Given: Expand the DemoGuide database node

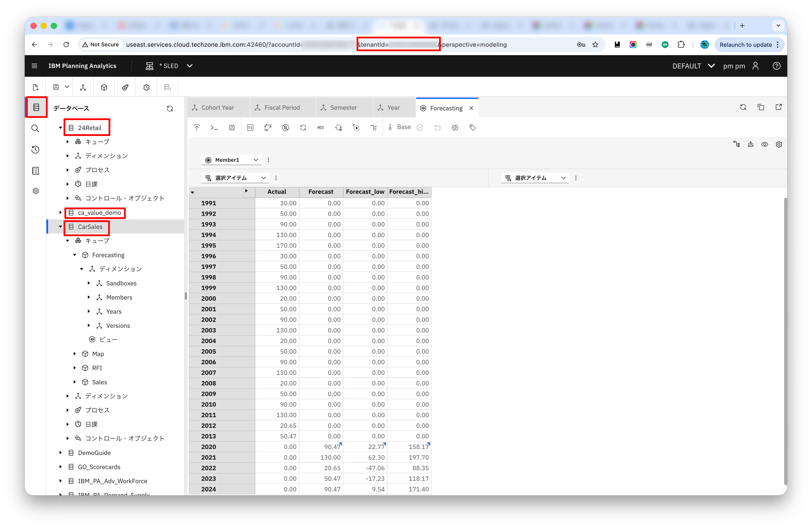Looking at the screenshot, I should 61,453.
